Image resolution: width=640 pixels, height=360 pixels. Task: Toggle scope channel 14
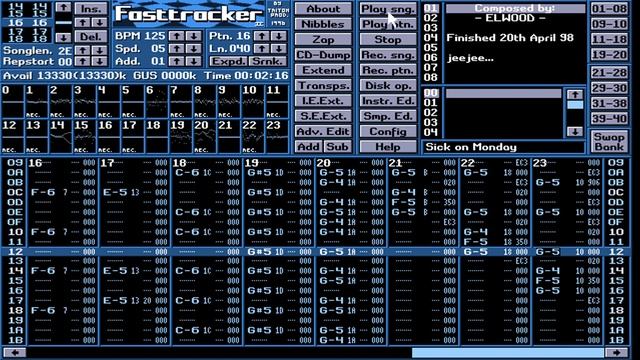(60, 136)
